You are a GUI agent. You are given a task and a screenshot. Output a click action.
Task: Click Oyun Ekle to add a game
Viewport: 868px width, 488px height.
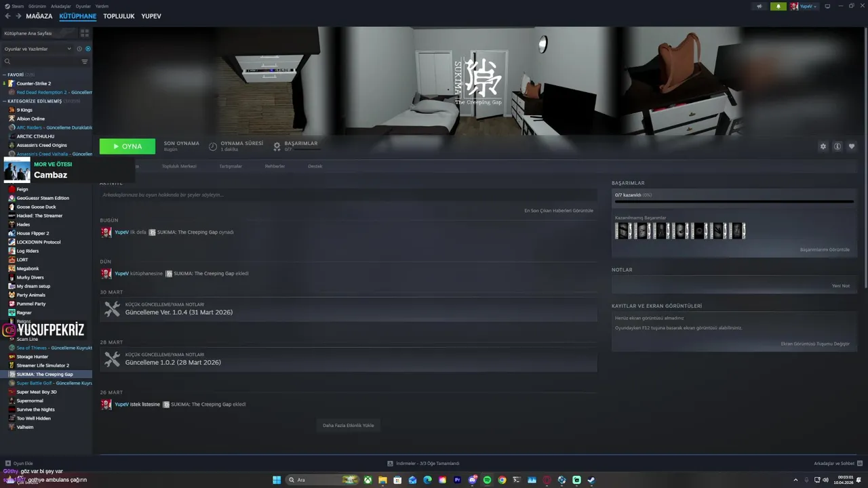click(18, 464)
